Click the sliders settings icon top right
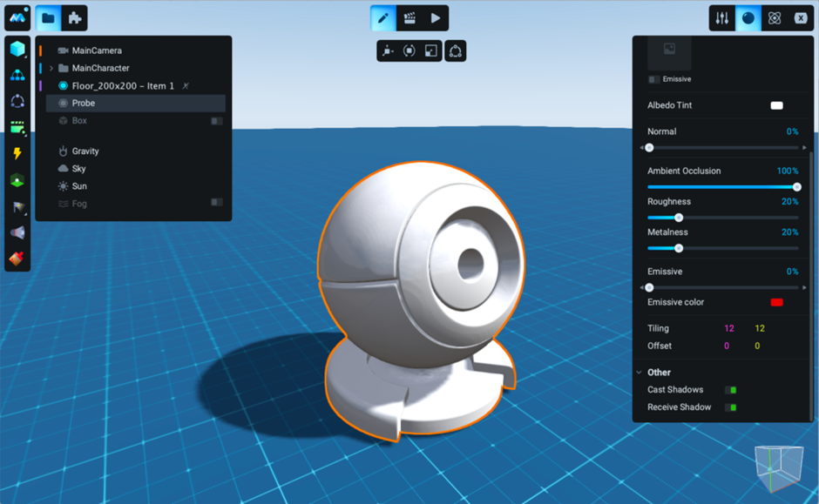This screenshot has width=819, height=504. coord(722,18)
